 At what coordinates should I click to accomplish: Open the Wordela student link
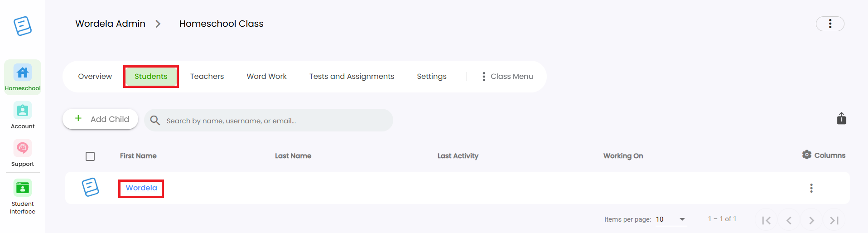(x=141, y=188)
